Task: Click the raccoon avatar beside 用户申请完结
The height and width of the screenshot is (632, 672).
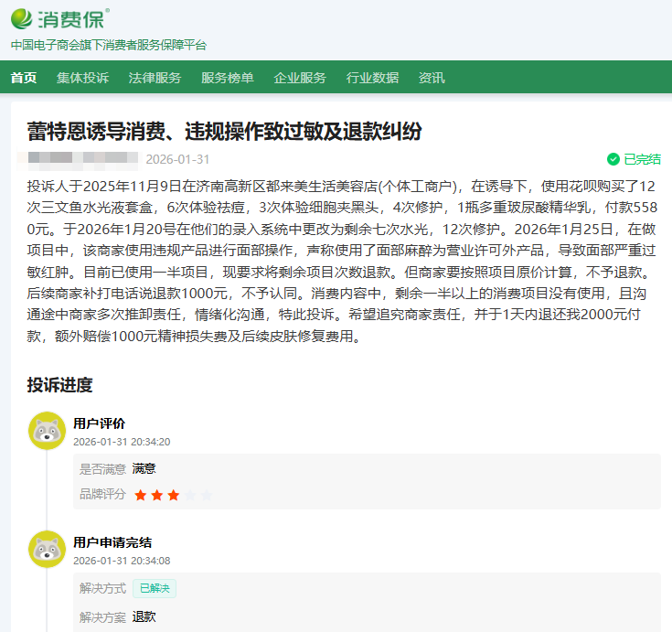Action: click(47, 549)
